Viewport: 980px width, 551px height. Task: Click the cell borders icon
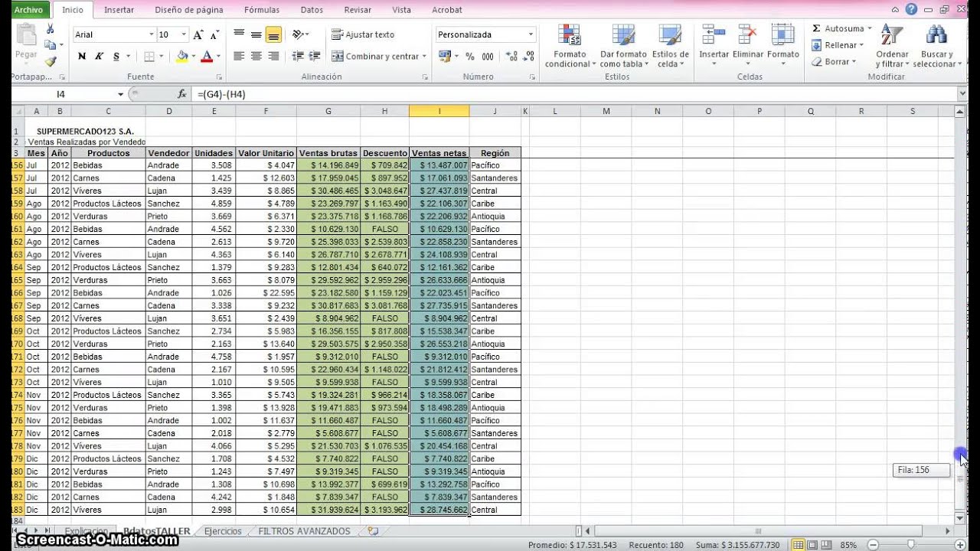149,56
